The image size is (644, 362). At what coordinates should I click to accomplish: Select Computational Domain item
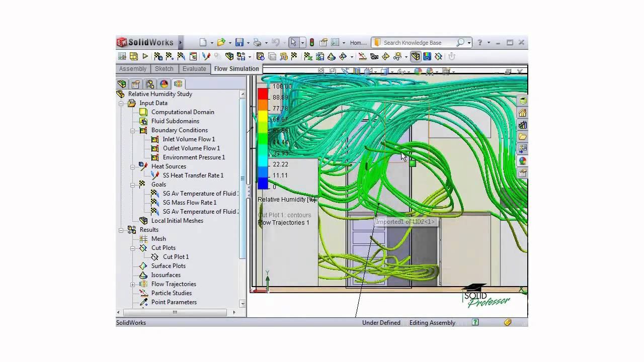tap(183, 112)
